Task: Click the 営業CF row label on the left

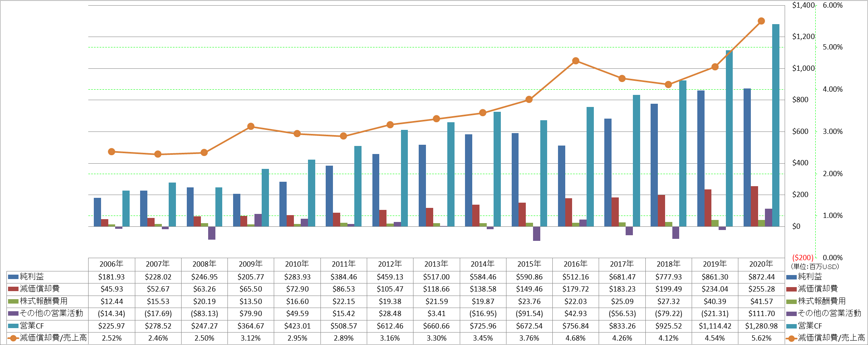Action: [32, 326]
